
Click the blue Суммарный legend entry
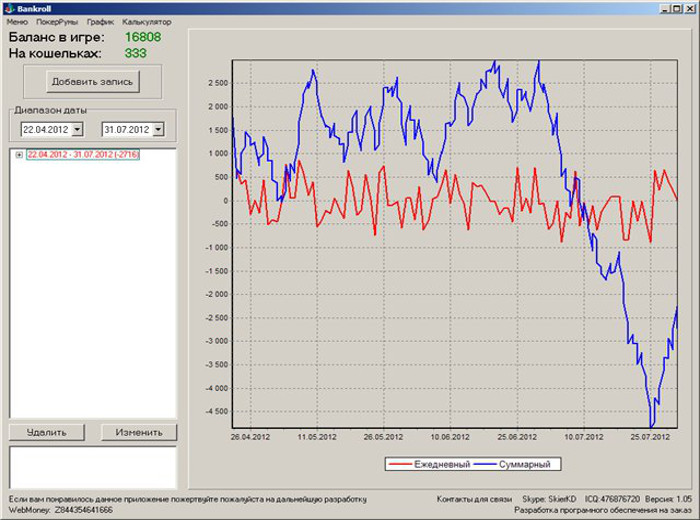517,464
